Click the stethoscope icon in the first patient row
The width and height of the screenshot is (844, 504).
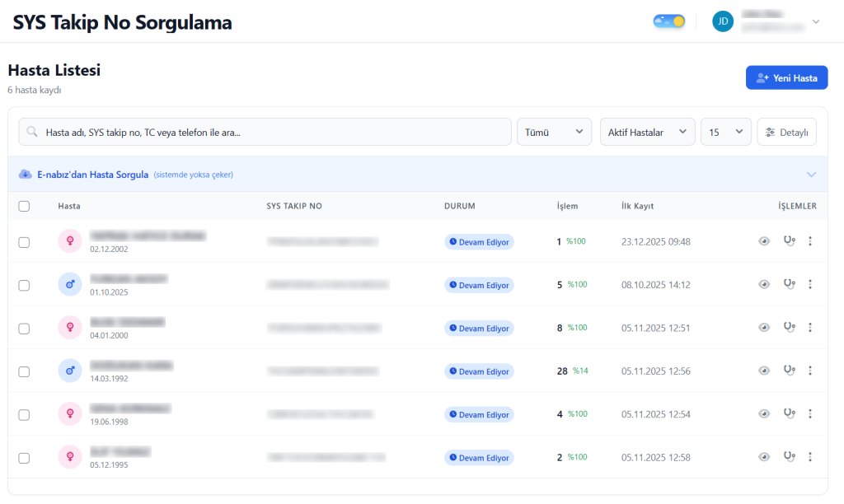789,241
